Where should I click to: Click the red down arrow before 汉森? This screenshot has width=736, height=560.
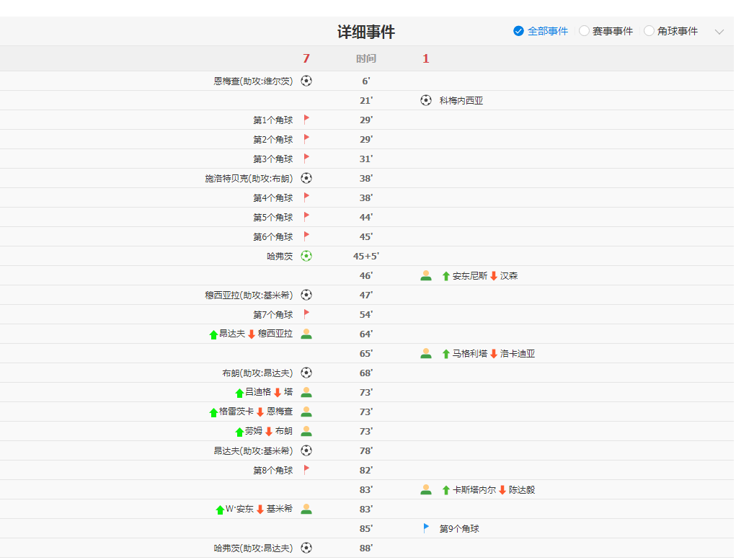pyautogui.click(x=494, y=276)
